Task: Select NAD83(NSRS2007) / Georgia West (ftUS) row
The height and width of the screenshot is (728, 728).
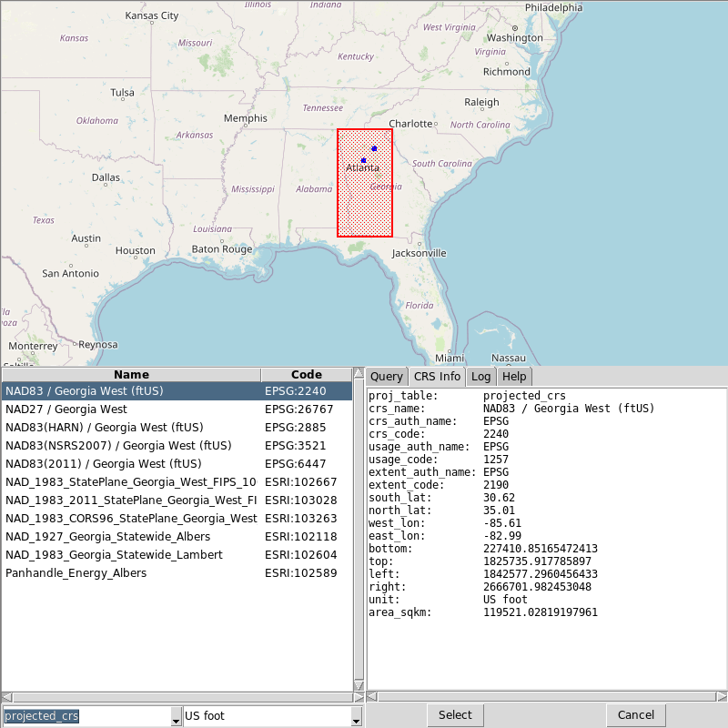Action: 177,446
